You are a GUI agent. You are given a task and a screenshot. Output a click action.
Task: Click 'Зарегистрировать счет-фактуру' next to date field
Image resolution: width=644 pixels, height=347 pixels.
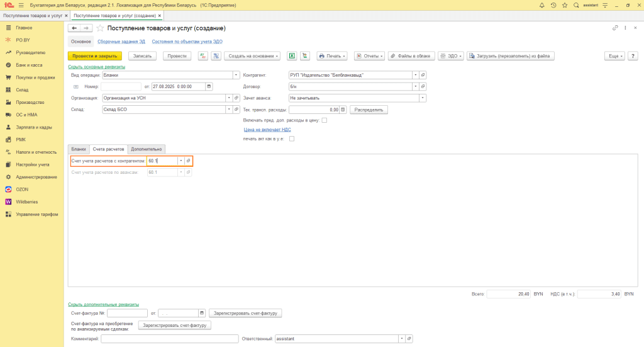tap(245, 313)
